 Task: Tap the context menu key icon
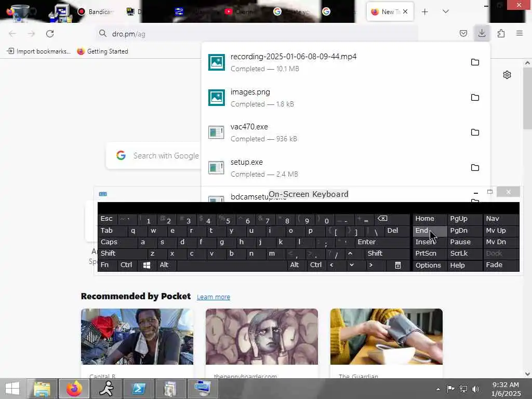397,265
